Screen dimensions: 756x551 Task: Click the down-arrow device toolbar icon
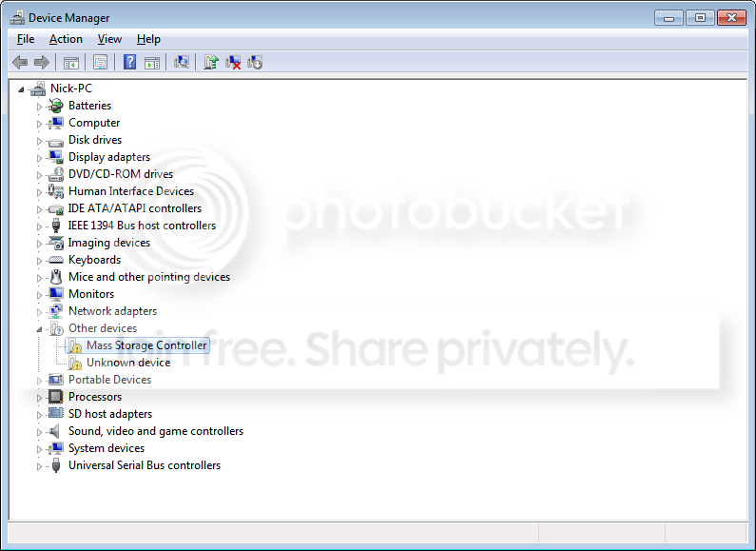pos(255,62)
